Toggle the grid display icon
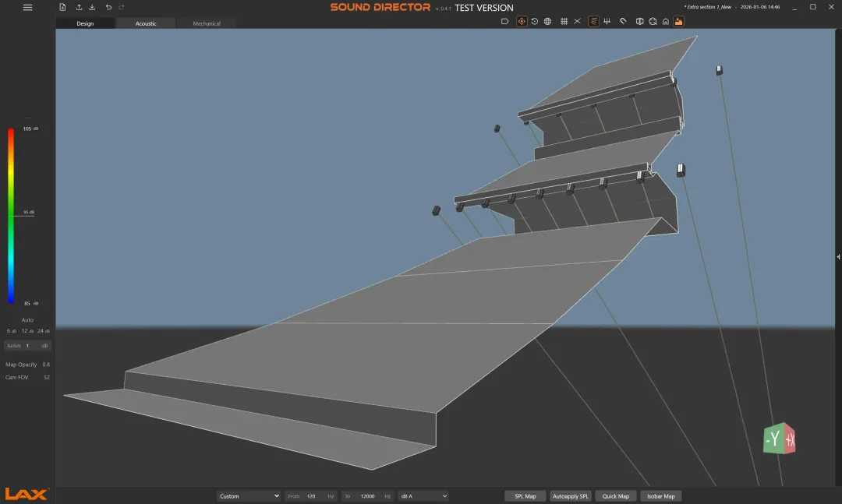The height and width of the screenshot is (504, 842). pyautogui.click(x=564, y=22)
